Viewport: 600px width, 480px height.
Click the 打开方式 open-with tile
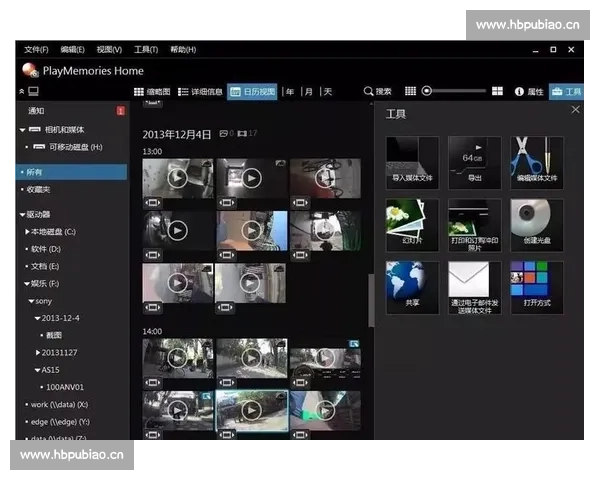click(x=537, y=287)
